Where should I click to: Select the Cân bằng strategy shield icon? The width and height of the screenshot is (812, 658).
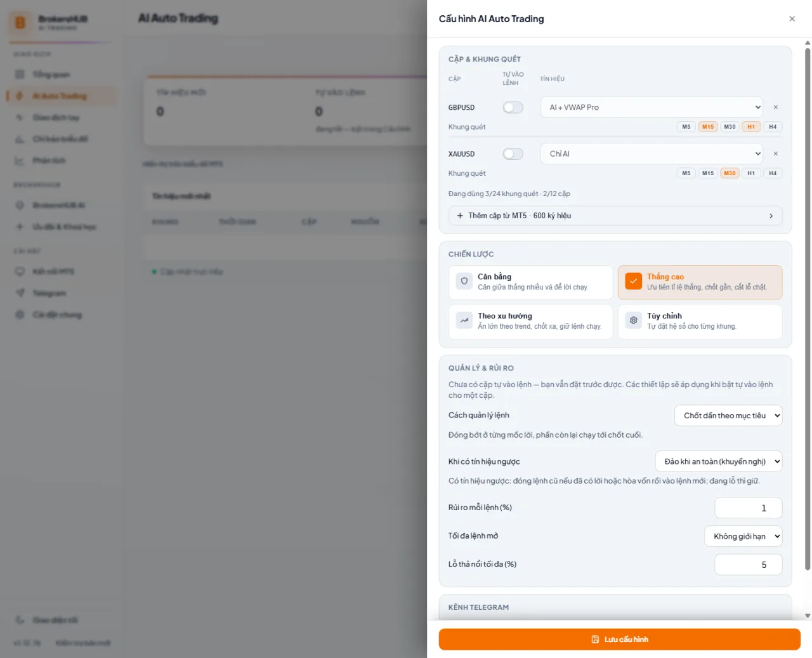pyautogui.click(x=464, y=281)
